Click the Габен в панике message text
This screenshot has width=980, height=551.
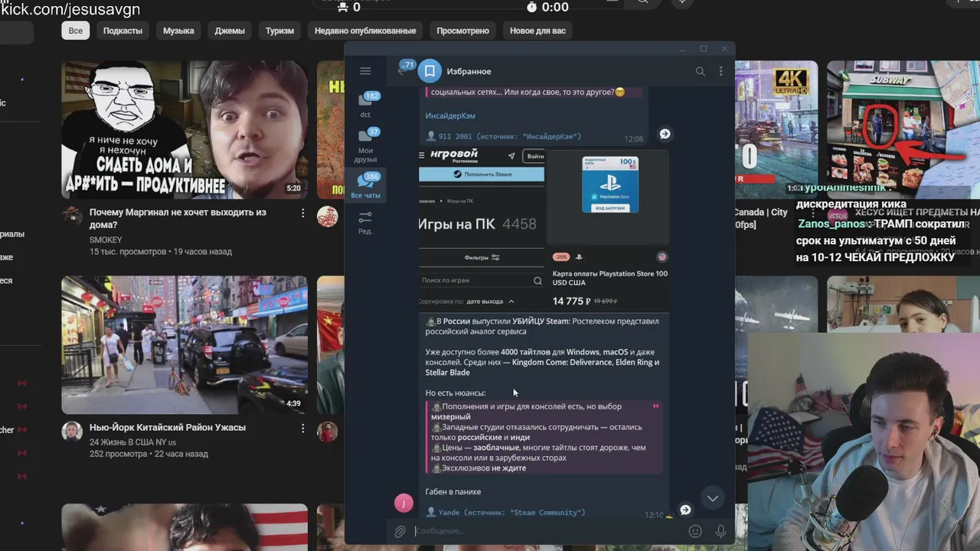pyautogui.click(x=453, y=491)
